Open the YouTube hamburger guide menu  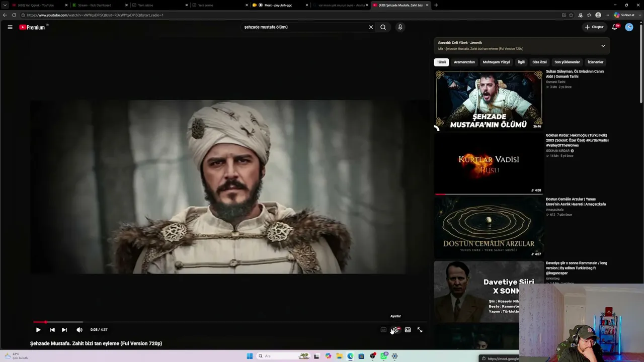point(10,27)
